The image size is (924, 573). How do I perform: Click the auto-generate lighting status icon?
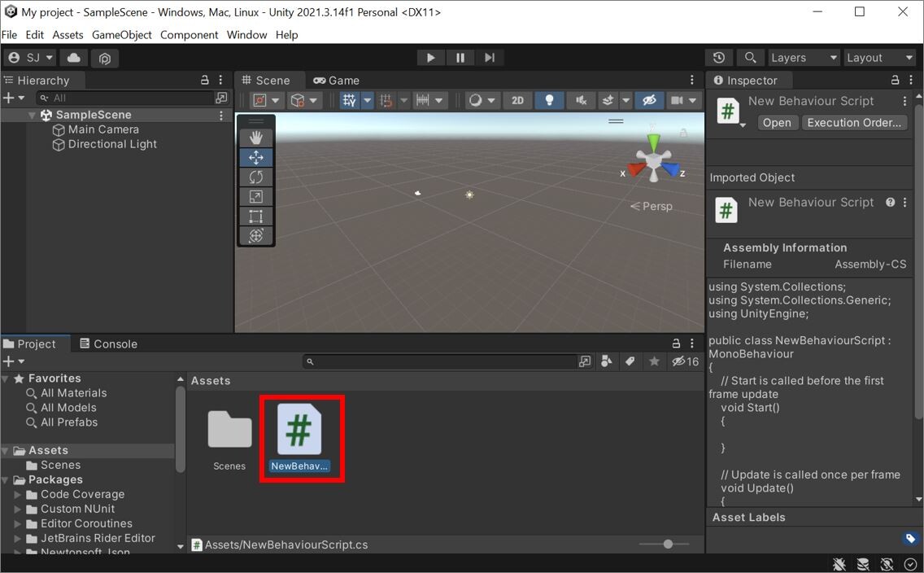887,564
